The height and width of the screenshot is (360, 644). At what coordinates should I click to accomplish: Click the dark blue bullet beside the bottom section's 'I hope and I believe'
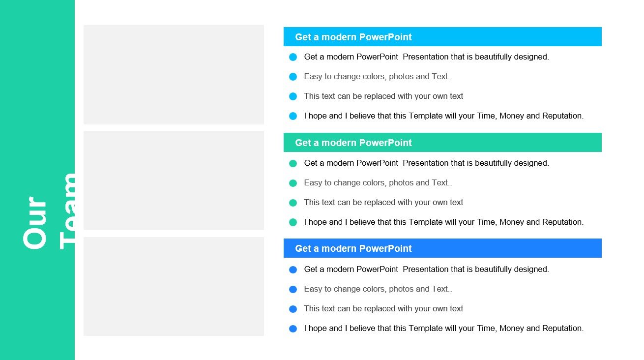click(x=293, y=329)
